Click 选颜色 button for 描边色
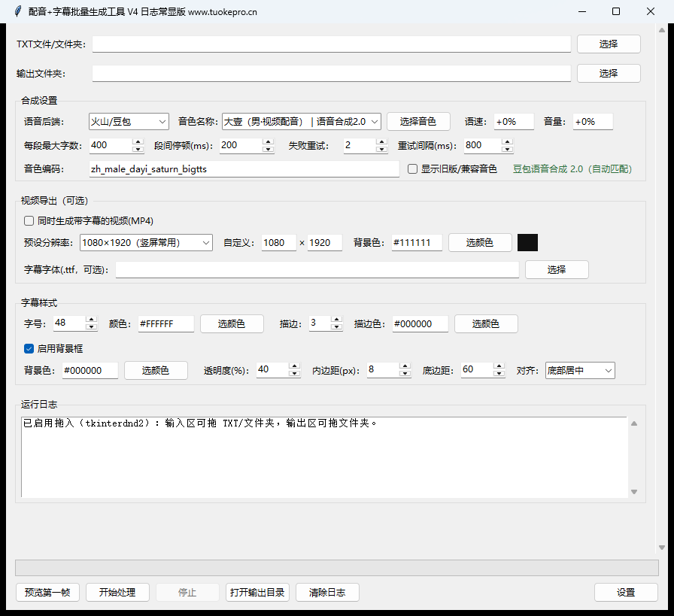The image size is (674, 616). coord(486,324)
